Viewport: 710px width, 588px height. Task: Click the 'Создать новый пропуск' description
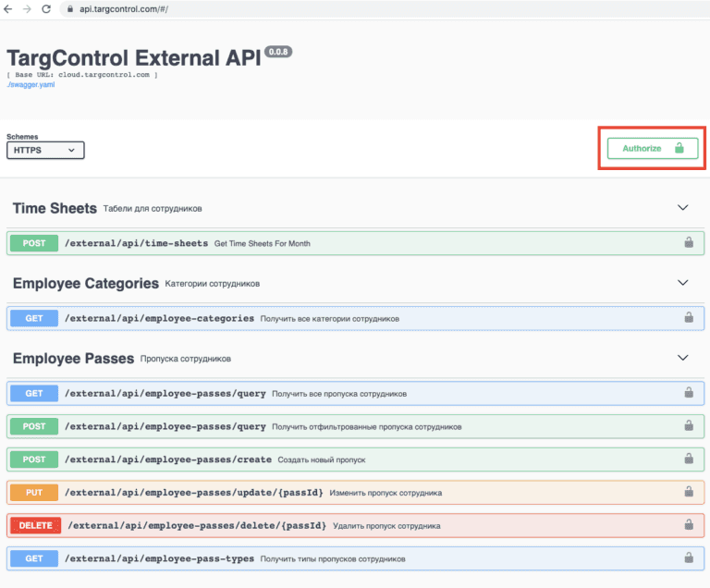pos(322,459)
